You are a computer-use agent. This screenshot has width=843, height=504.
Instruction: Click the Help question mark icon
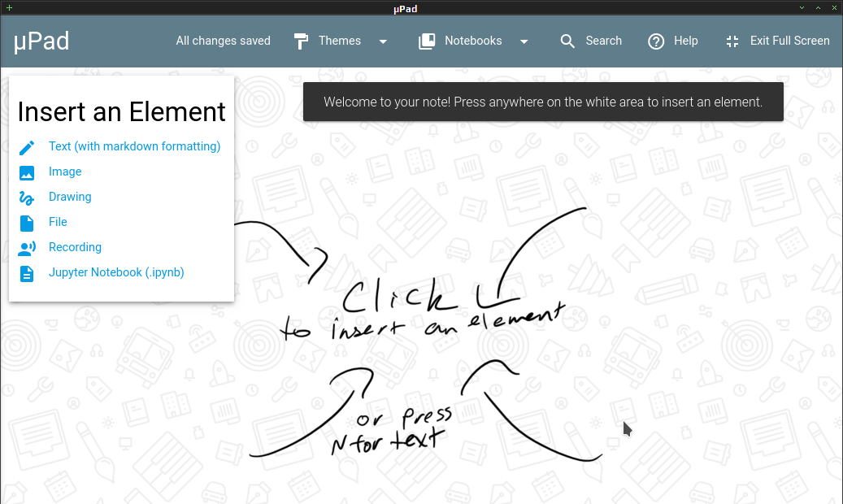point(656,41)
